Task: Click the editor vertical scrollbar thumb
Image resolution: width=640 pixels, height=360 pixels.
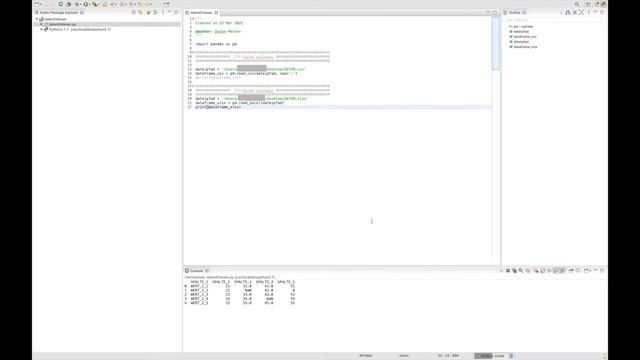Action: point(496,43)
